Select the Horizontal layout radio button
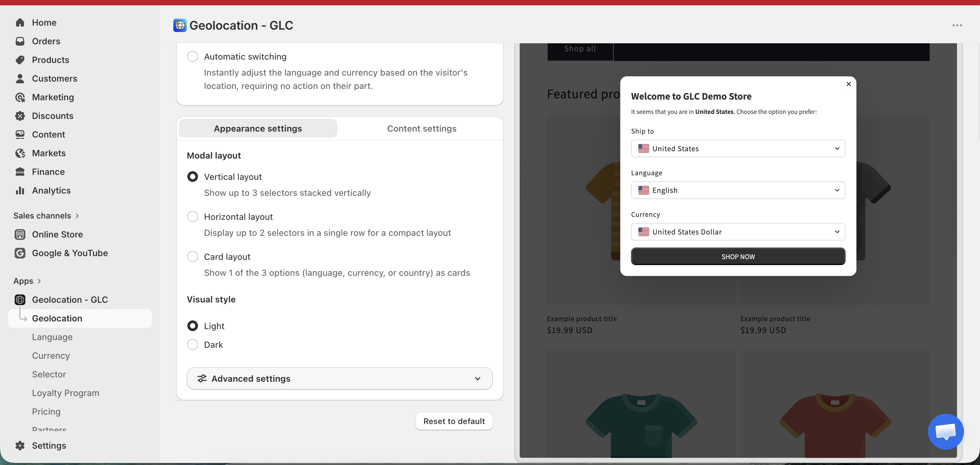980x465 pixels. tap(193, 216)
